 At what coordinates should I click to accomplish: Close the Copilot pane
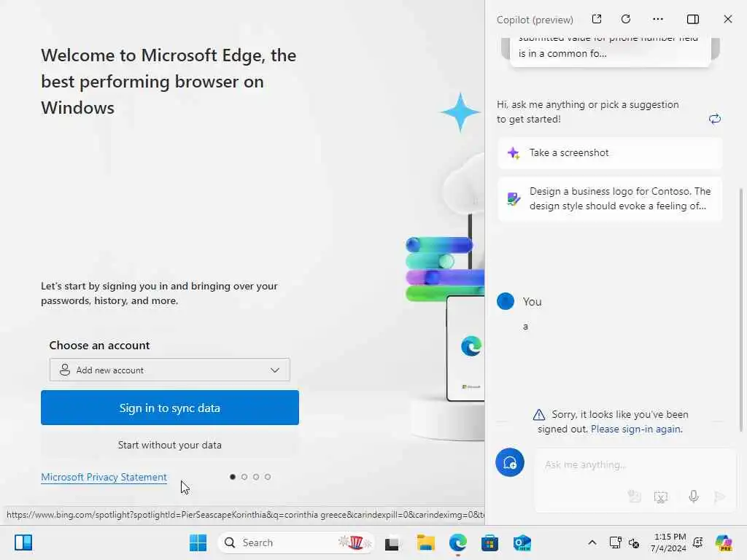[x=727, y=19]
